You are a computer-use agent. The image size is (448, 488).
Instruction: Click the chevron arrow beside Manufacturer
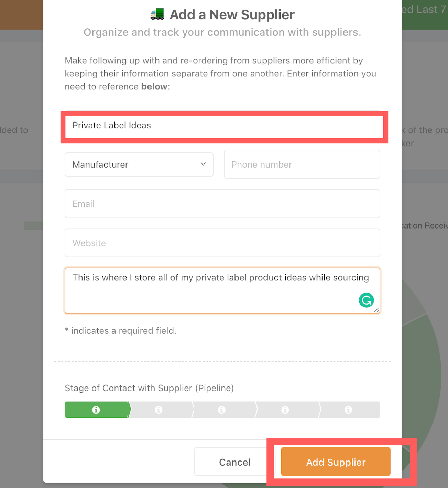[x=203, y=164]
